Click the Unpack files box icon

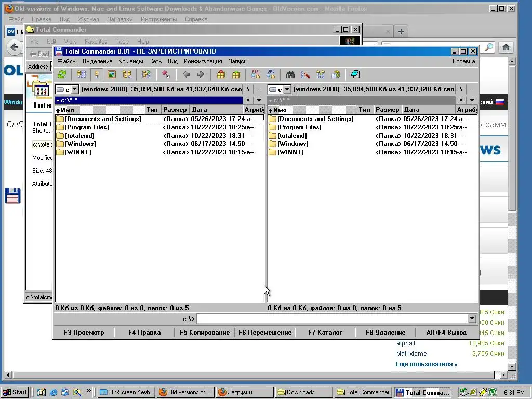tap(236, 74)
